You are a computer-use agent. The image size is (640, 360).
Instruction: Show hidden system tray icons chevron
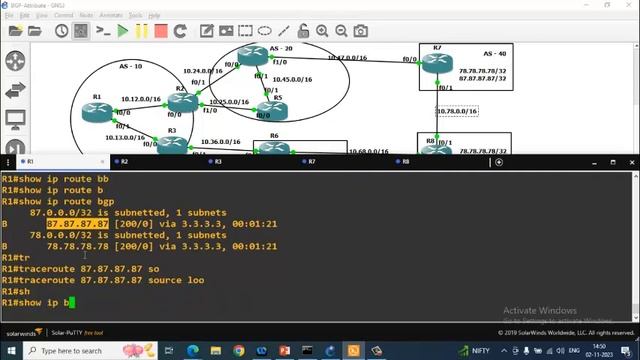[x=504, y=351]
